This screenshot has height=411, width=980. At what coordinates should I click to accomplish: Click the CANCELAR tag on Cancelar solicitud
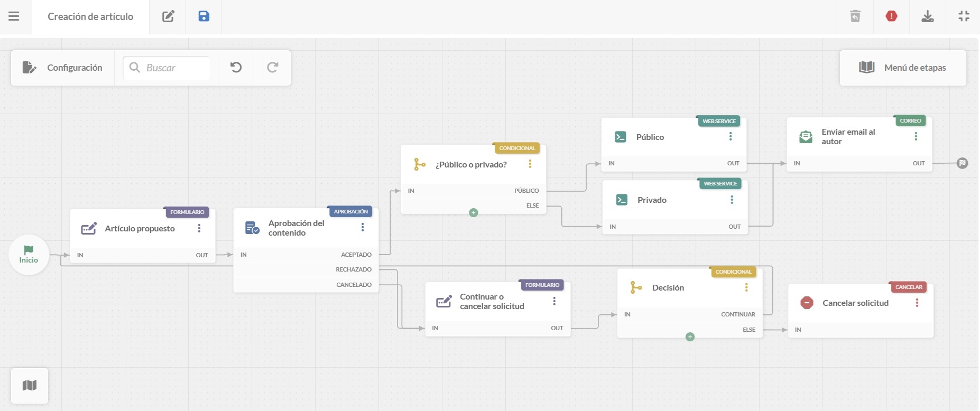[x=909, y=287]
